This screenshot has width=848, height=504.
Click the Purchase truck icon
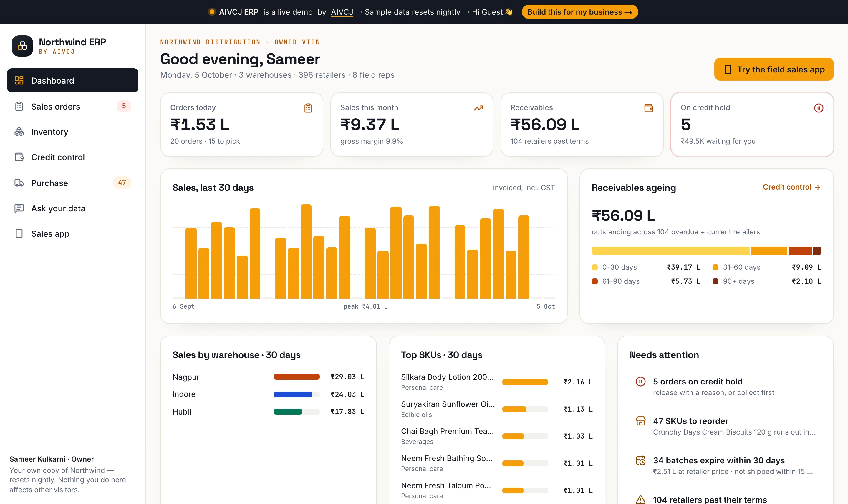click(19, 183)
